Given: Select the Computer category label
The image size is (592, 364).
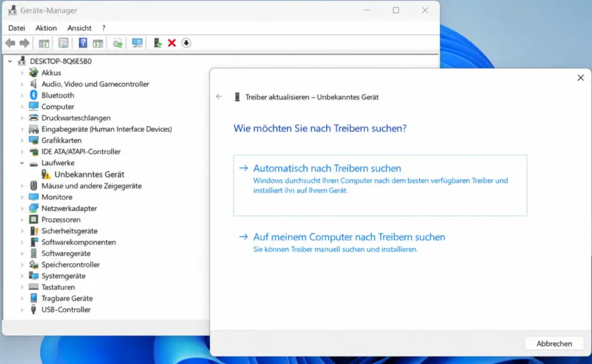Looking at the screenshot, I should [58, 106].
